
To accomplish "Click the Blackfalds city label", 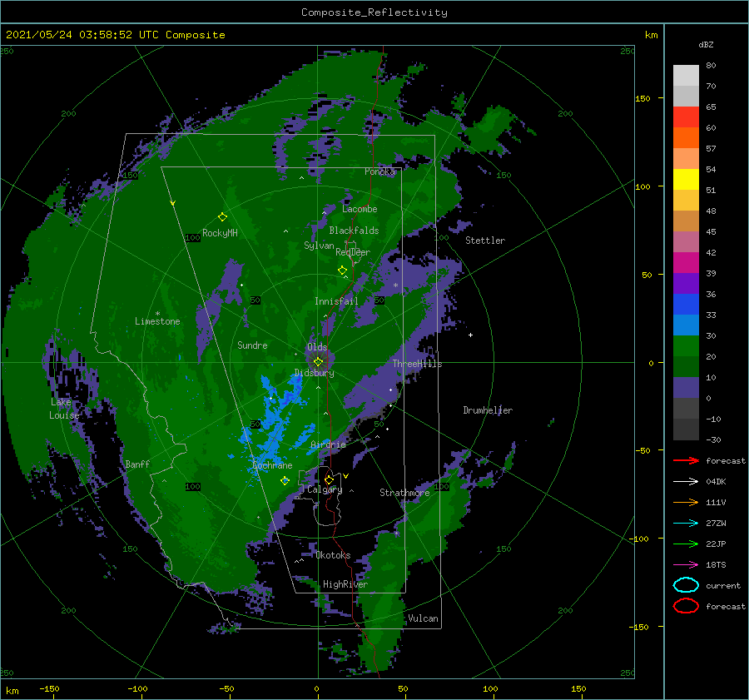I will pos(354,231).
